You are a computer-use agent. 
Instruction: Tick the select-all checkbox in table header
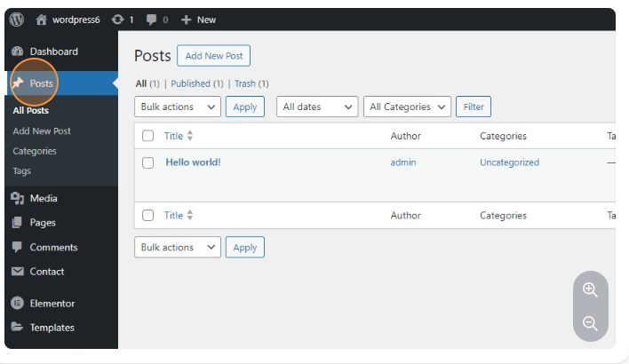(148, 136)
